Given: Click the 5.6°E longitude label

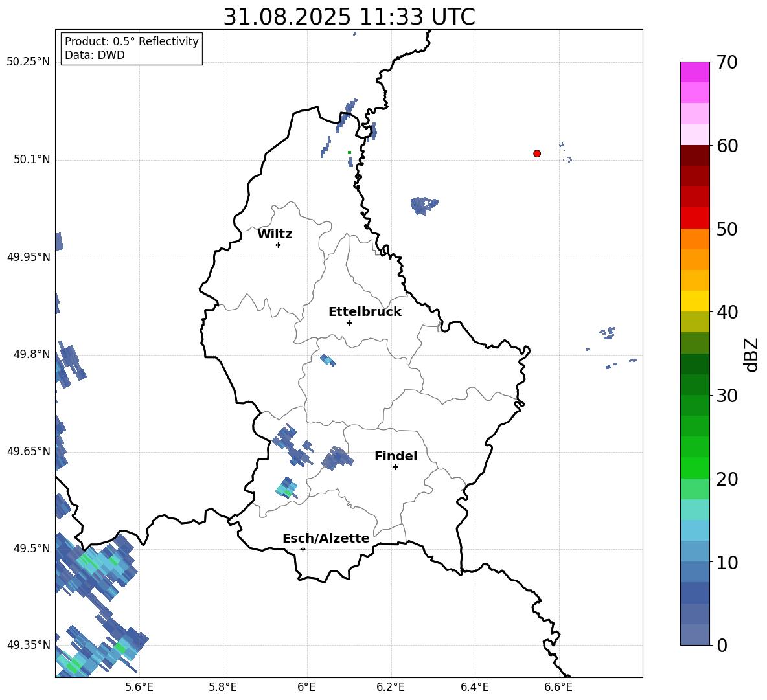Looking at the screenshot, I should point(139,687).
